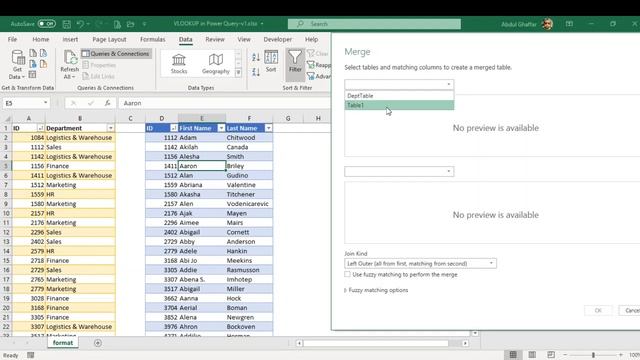The image size is (640, 360).
Task: Switch to the Review tab
Action: tap(215, 39)
